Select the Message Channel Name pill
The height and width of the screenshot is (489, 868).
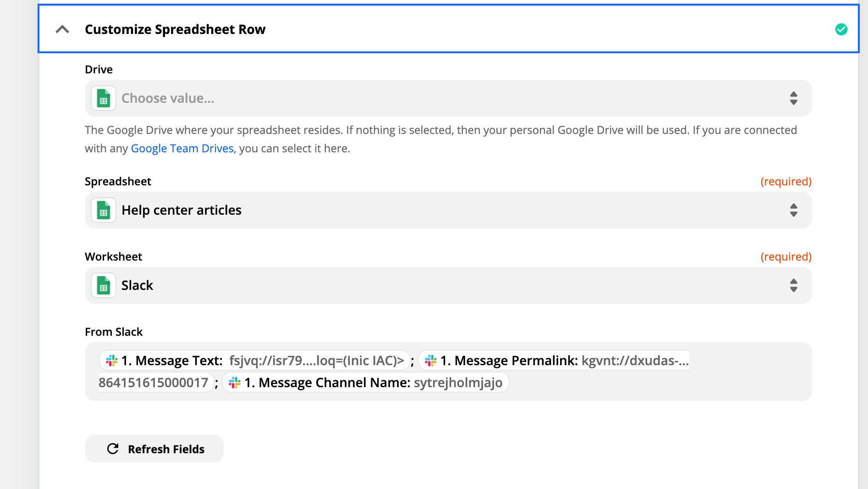(x=366, y=383)
